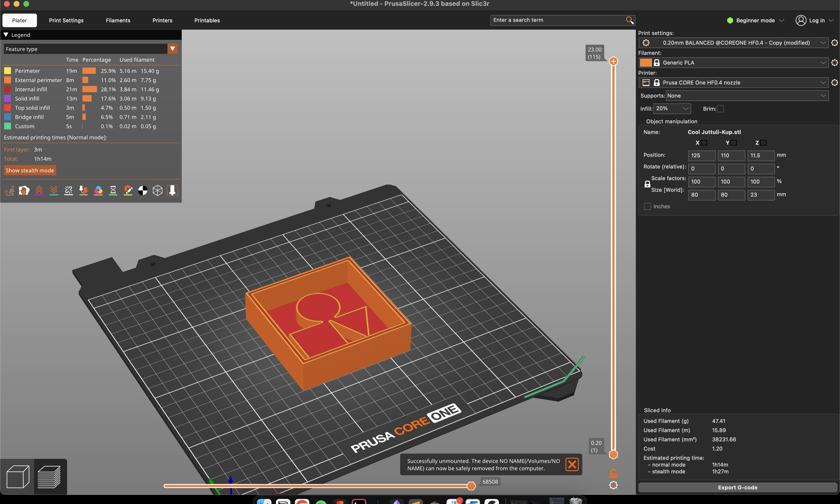Viewport: 840px width, 504px height.
Task: Toggle the seams broken link icon
Action: tap(69, 191)
